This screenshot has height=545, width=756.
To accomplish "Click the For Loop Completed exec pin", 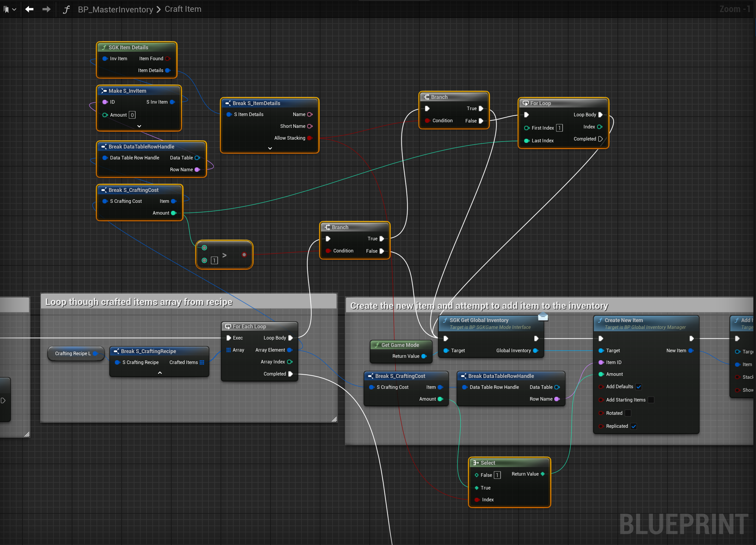I will coord(600,139).
